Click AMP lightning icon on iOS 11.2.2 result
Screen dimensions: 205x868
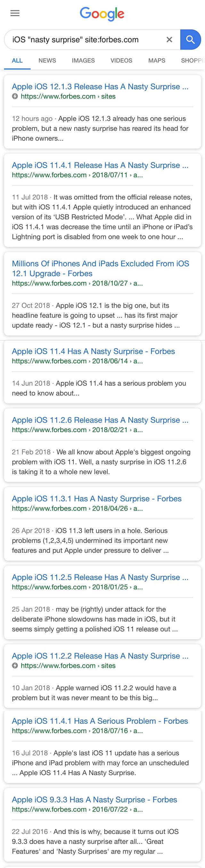[15, 666]
